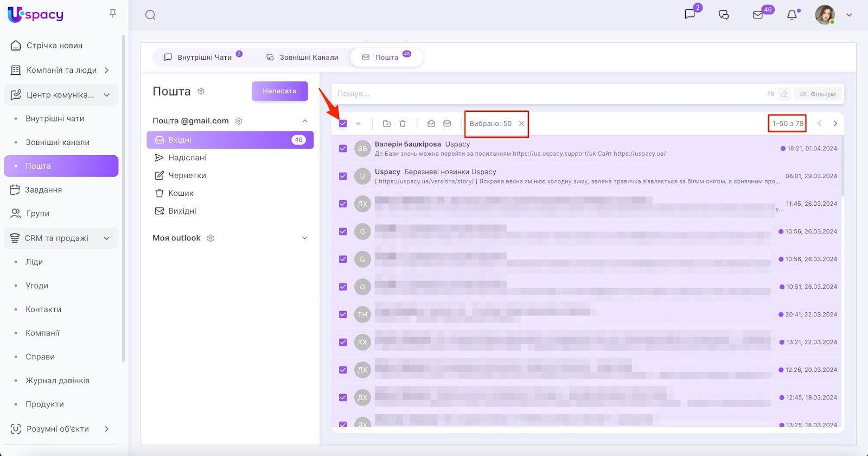Open the selection options dropdown arrow
Screen dimensions: 868x456
(x=358, y=124)
